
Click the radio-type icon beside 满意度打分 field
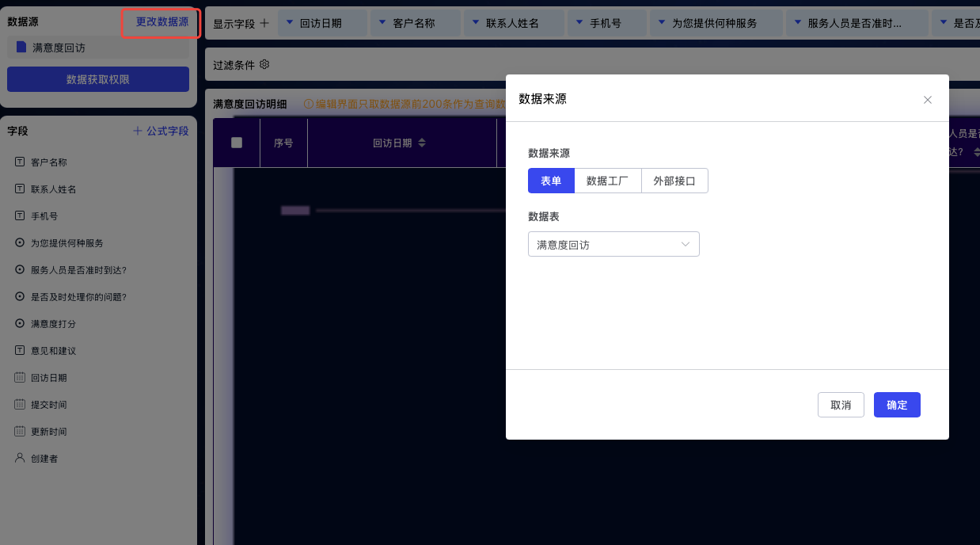[x=20, y=324]
